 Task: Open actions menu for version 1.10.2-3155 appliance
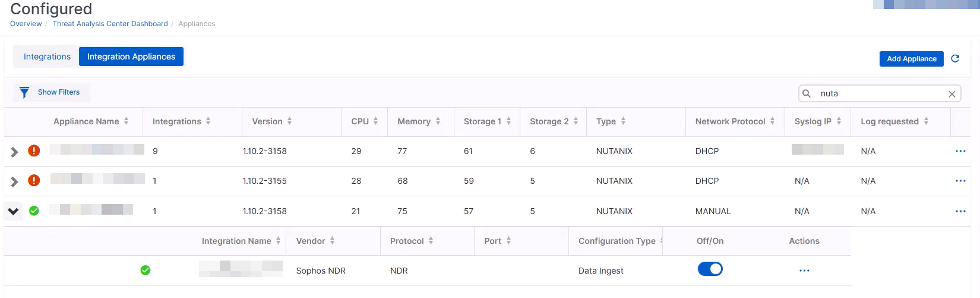[x=960, y=181]
